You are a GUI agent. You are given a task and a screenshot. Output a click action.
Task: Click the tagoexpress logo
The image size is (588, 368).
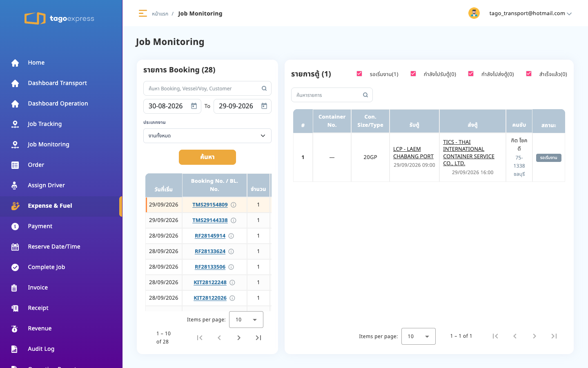click(59, 18)
